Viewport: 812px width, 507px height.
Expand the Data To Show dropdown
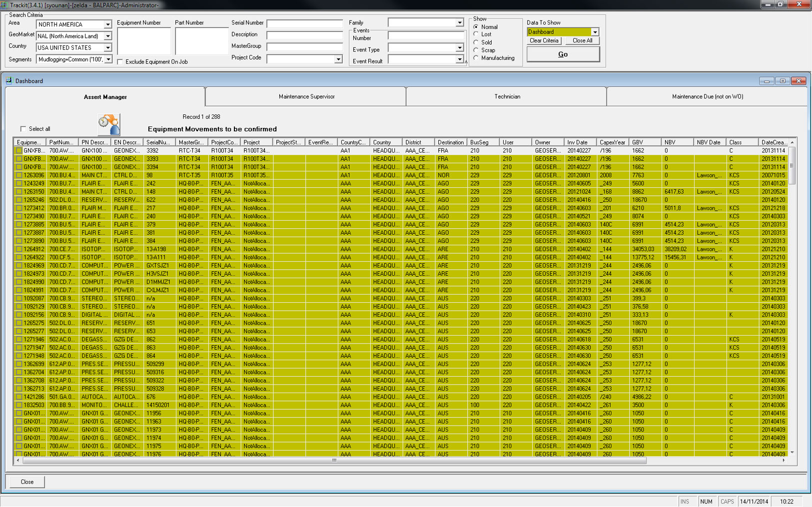click(595, 32)
